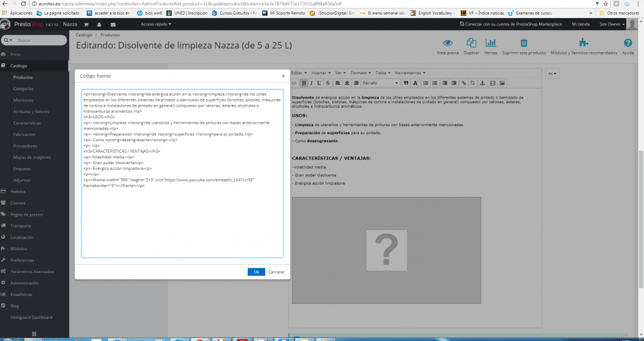644x341 pixels.
Task: Remove link with unlink icon
Action: click(x=472, y=83)
